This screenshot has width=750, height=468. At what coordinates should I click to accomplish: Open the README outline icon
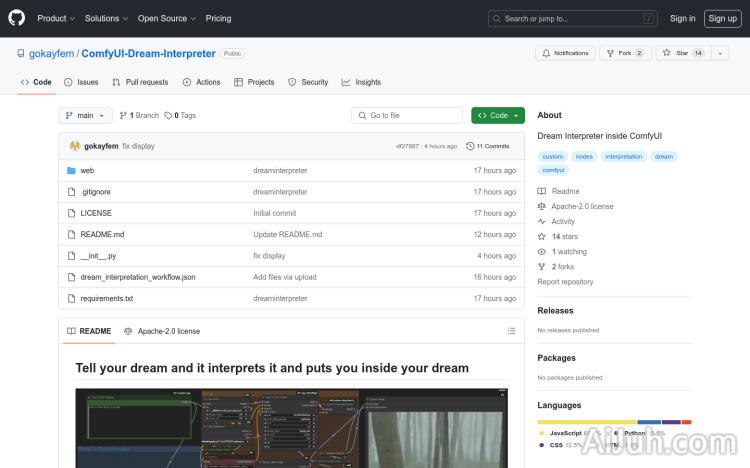tap(511, 331)
